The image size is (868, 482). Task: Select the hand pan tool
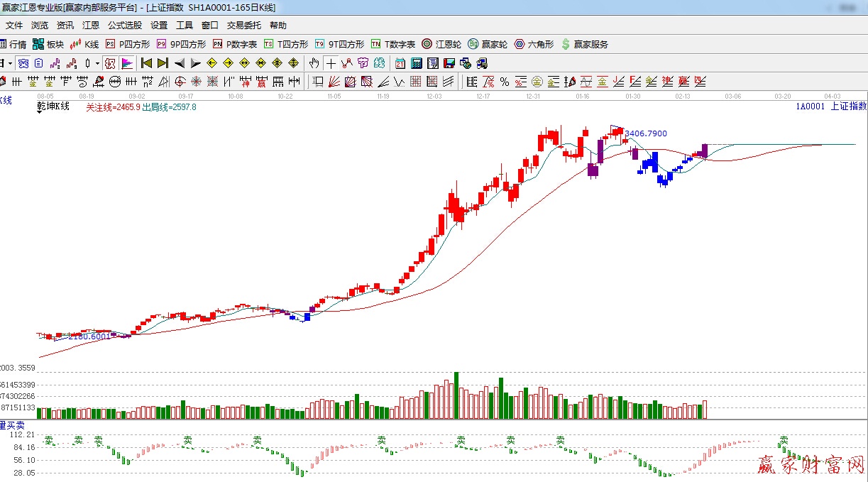coord(314,63)
